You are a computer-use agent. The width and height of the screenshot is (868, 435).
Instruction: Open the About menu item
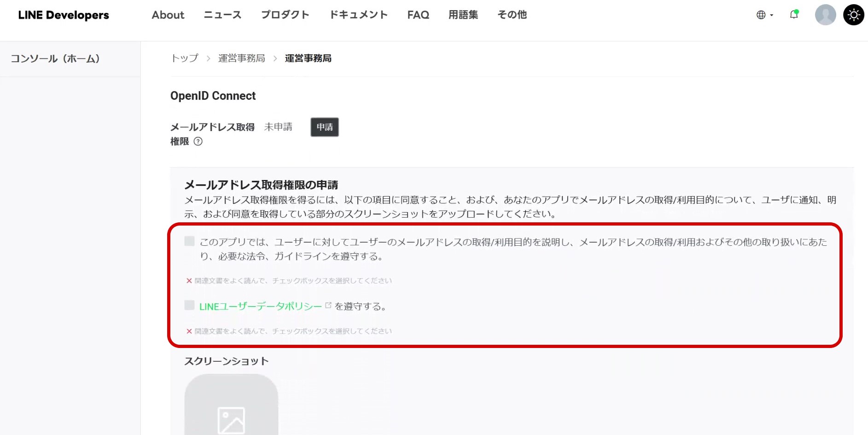pos(168,15)
